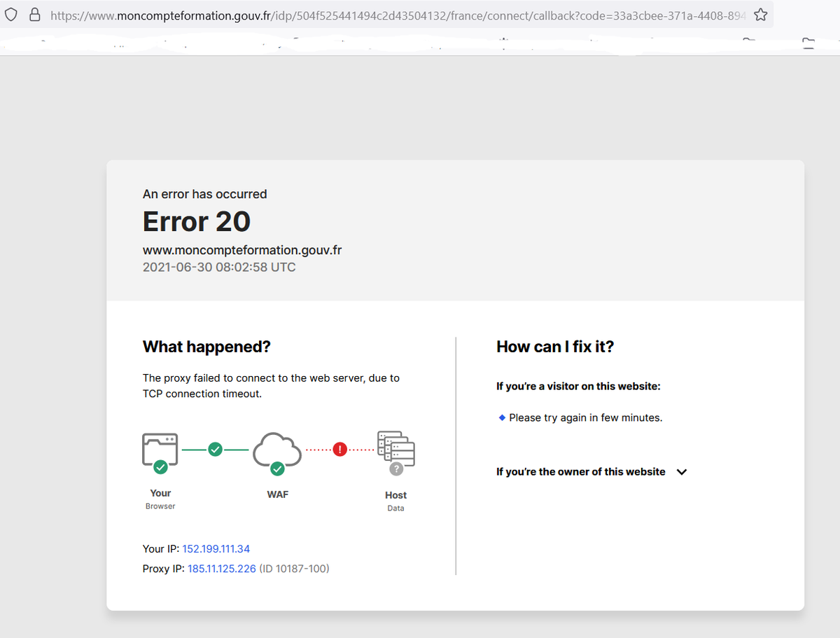Click the timestamp 2021-06-30 08:02:58 UTC
This screenshot has height=638, width=840.
(219, 268)
